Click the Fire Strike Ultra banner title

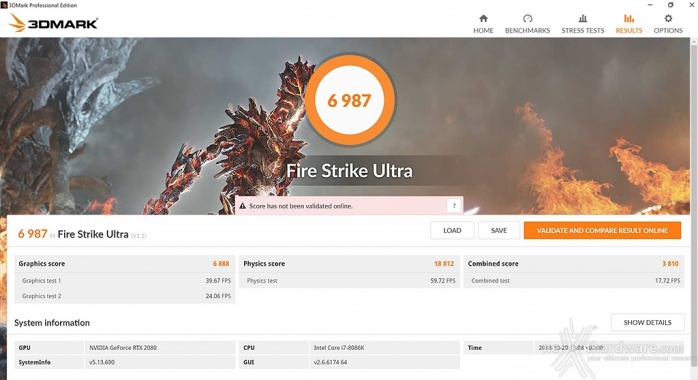pyautogui.click(x=349, y=171)
